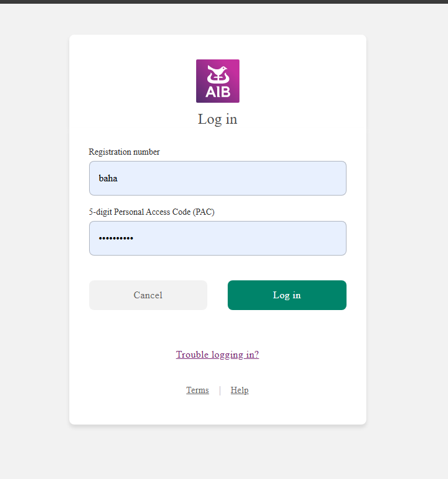Open the "Trouble logging in?" link
The width and height of the screenshot is (448, 479).
[217, 355]
